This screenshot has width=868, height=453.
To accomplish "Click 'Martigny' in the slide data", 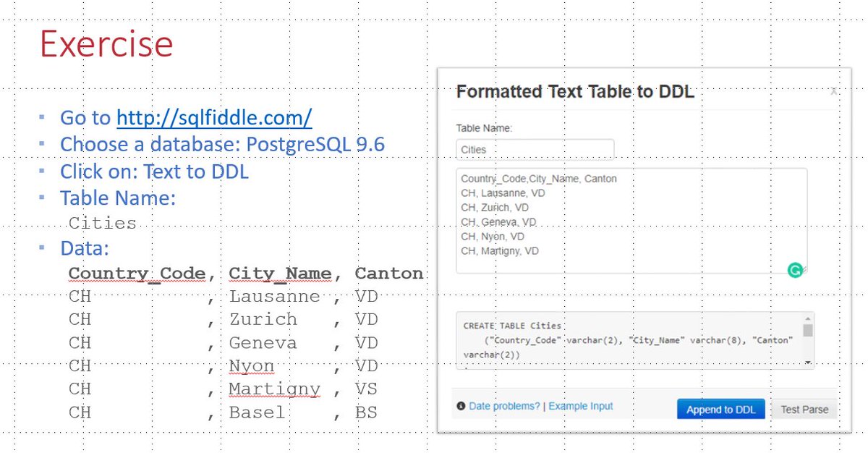I will 274,389.
